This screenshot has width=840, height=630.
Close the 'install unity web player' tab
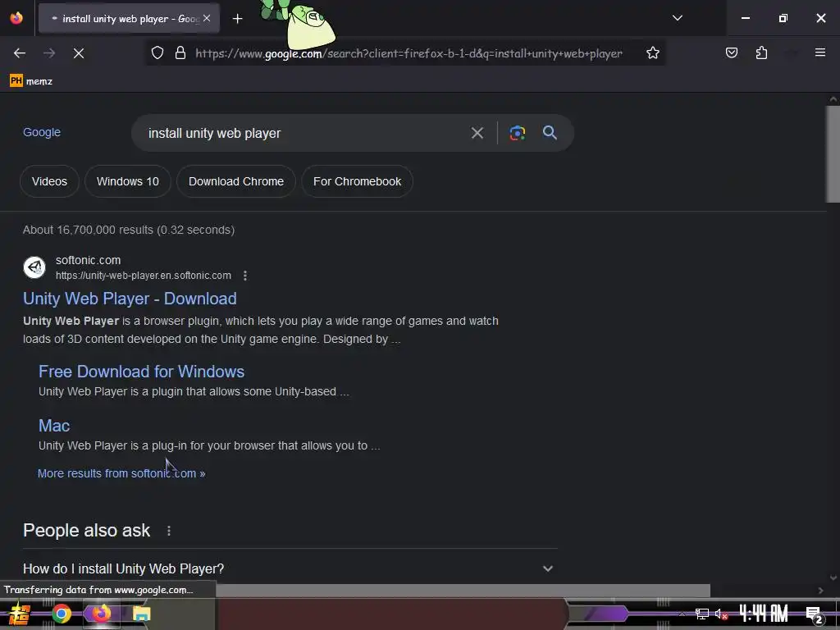pyautogui.click(x=207, y=18)
